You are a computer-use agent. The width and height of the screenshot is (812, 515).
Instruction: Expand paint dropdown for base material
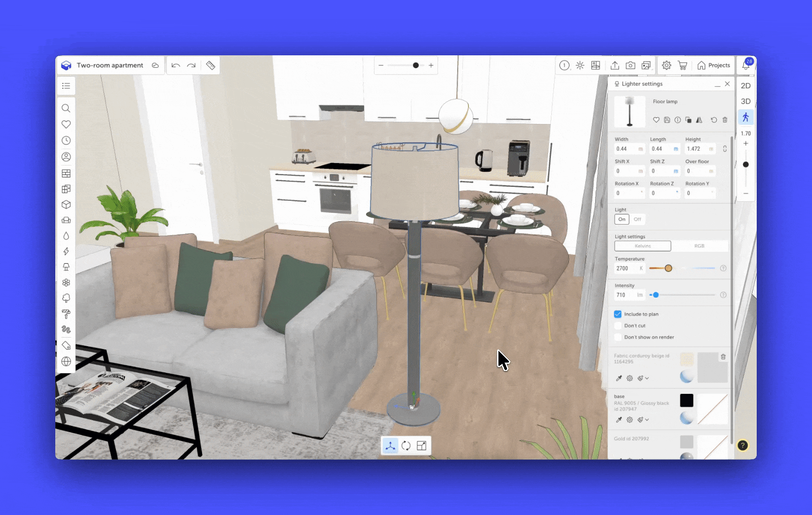coord(643,420)
